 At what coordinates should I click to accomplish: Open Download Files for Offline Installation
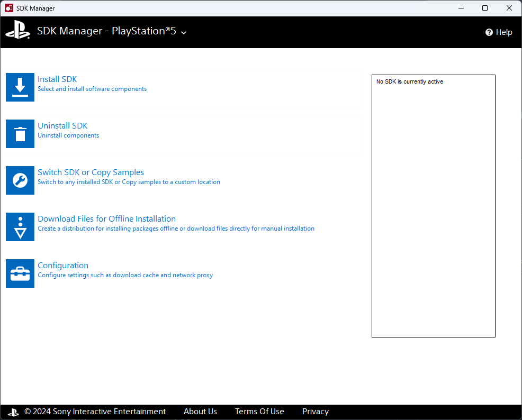pos(106,219)
